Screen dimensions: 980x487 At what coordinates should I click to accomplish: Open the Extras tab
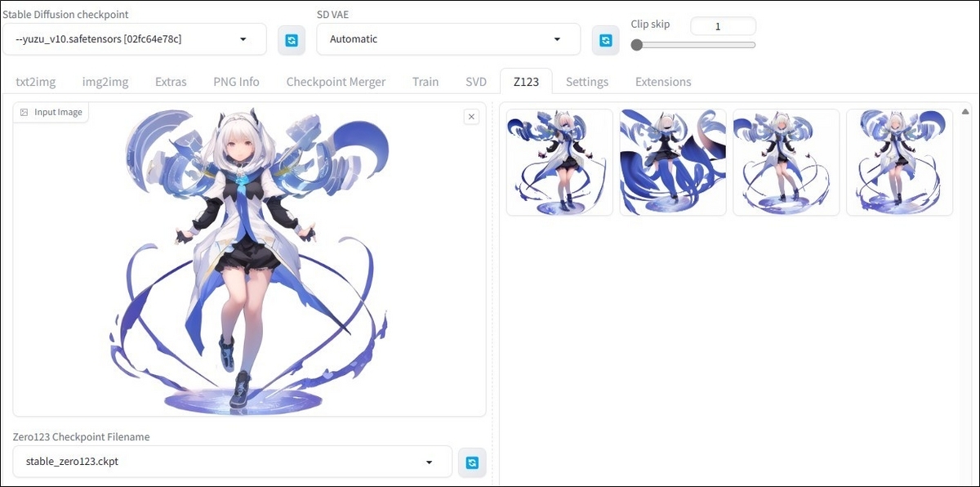171,82
